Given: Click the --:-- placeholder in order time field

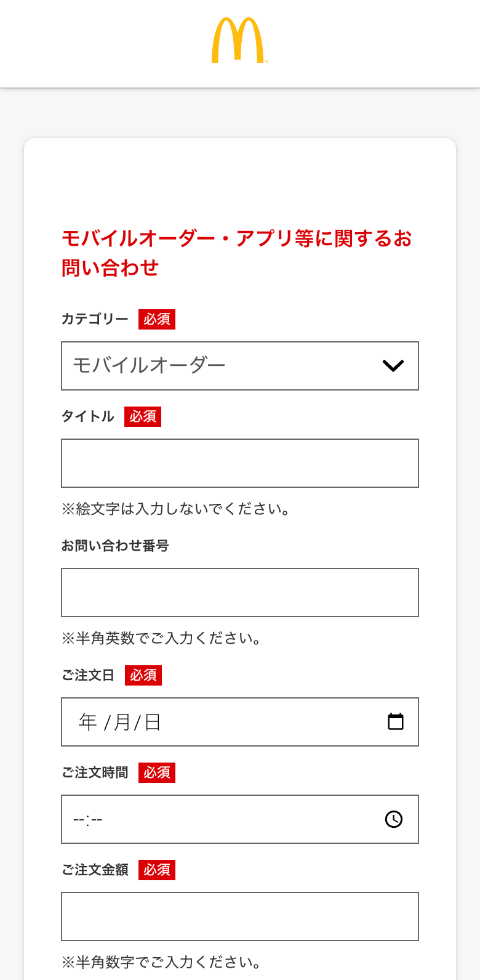Looking at the screenshot, I should (x=88, y=819).
